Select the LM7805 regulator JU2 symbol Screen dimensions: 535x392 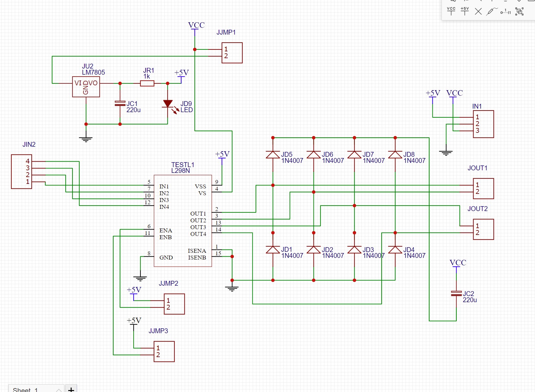tap(86, 87)
